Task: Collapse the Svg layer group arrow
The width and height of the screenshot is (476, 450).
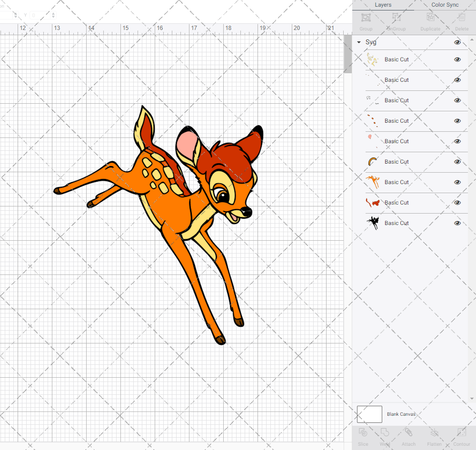Action: pyautogui.click(x=359, y=42)
